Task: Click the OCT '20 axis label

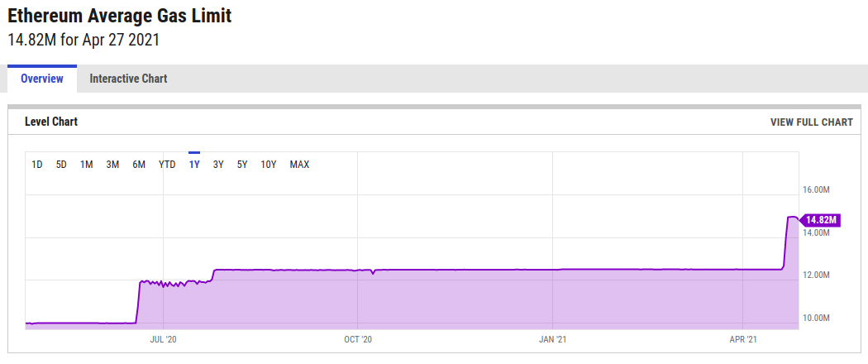Action: pyautogui.click(x=358, y=339)
